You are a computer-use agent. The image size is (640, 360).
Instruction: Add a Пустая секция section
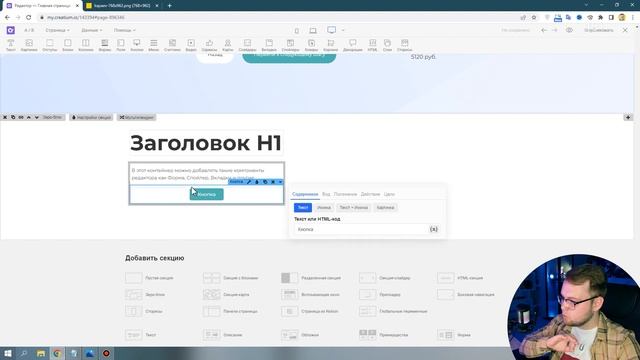(150, 278)
